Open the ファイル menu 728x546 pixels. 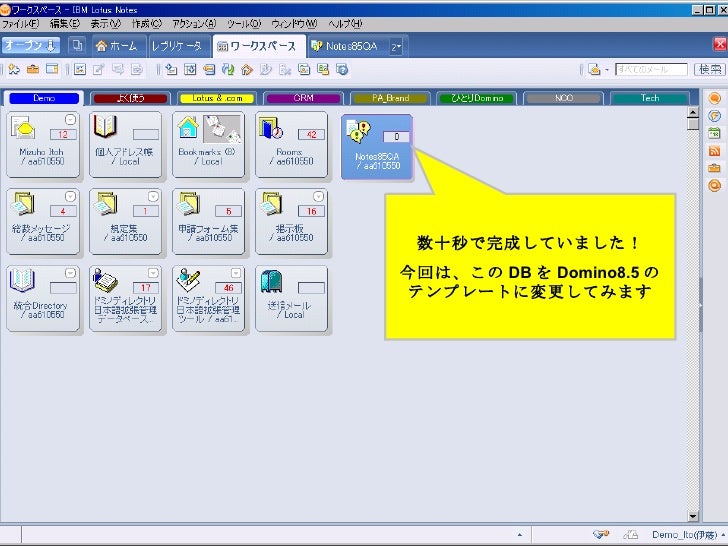tap(20, 23)
